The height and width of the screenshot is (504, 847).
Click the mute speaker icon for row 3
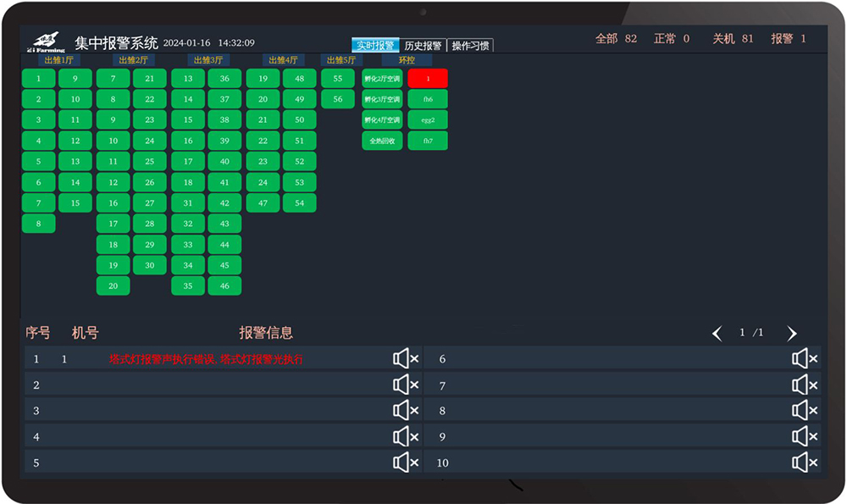pyautogui.click(x=406, y=411)
